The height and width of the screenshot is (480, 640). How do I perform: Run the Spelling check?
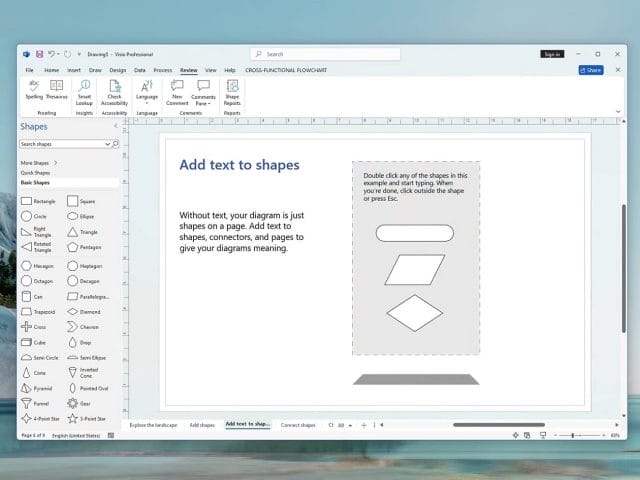[x=34, y=91]
